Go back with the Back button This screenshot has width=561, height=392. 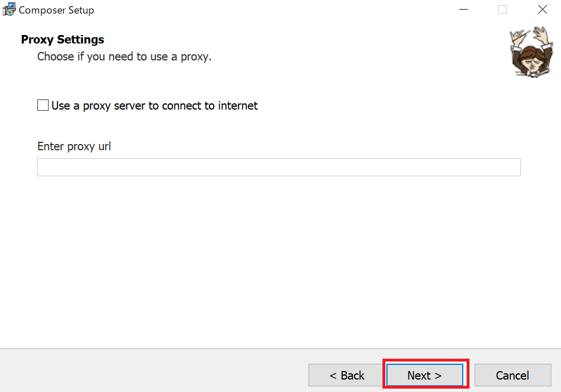[346, 375]
